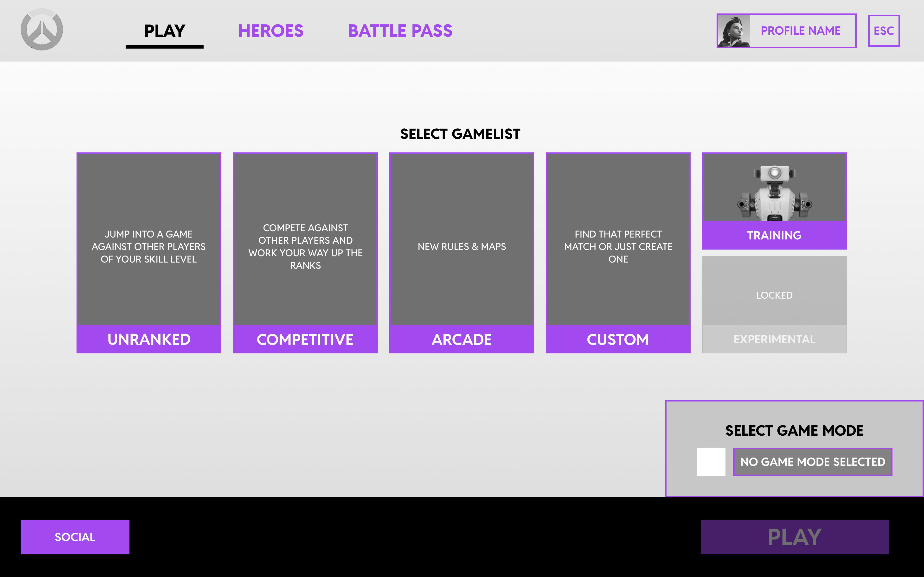This screenshot has width=924, height=577.
Task: Open the Profile Name panel
Action: [x=800, y=31]
